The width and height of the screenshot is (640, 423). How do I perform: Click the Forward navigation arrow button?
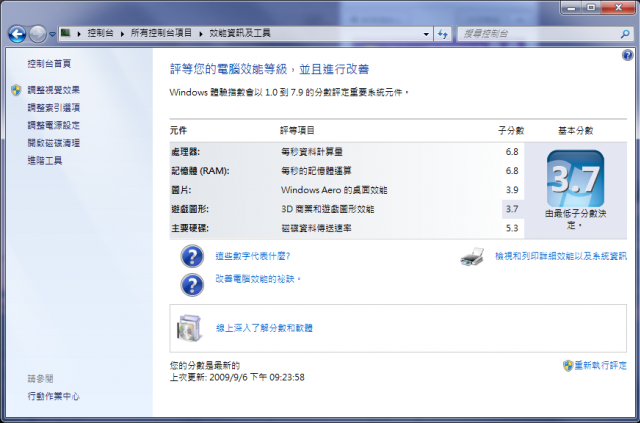(38, 34)
